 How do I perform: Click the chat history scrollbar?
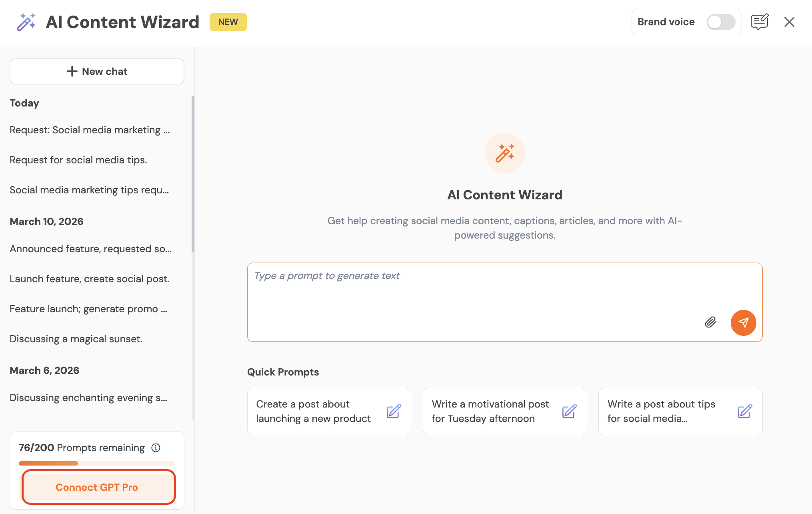193,174
